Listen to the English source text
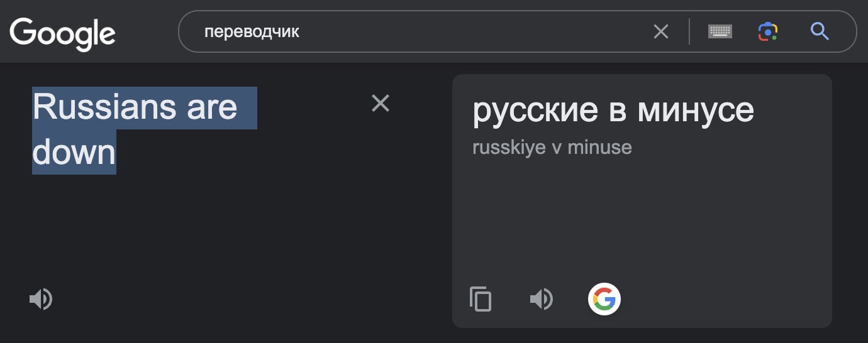868x343 pixels. (41, 300)
